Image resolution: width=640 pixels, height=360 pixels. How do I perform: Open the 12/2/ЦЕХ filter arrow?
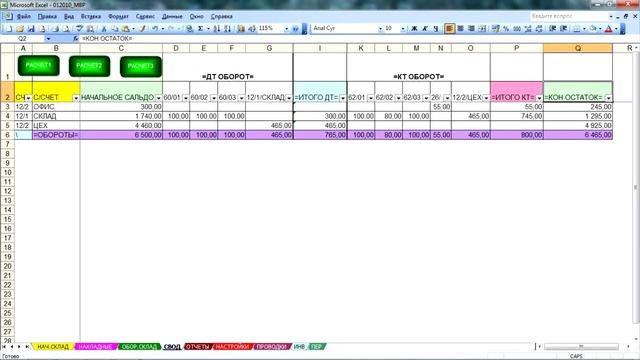[486, 98]
